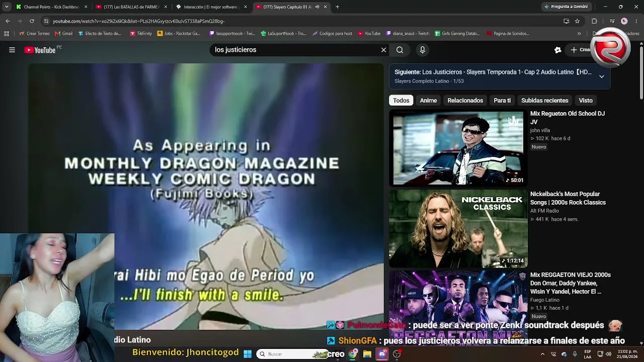Open the Codigos para host bookmark

332,34
